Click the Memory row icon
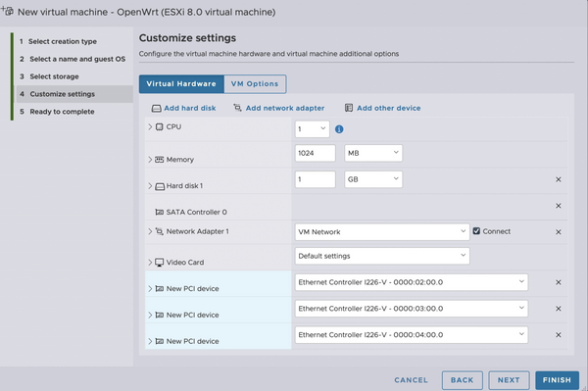The width and height of the screenshot is (588, 391). pyautogui.click(x=160, y=160)
